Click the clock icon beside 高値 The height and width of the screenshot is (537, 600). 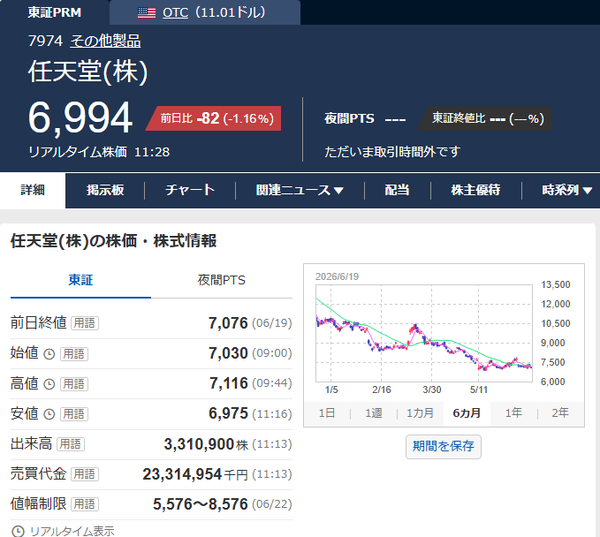point(49,384)
